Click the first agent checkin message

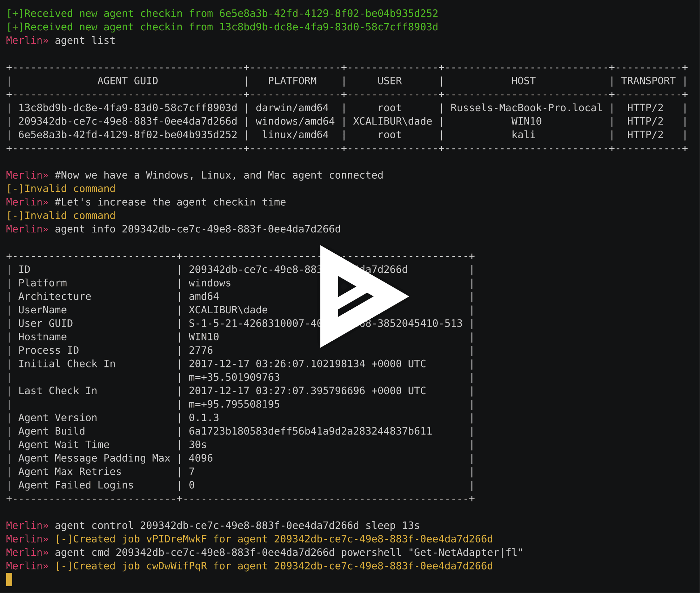pyautogui.click(x=222, y=13)
